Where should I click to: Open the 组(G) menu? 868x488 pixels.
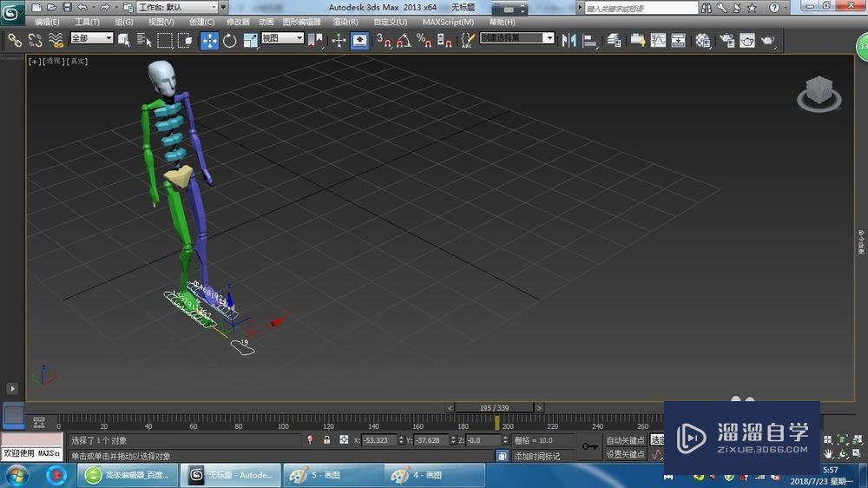[124, 23]
